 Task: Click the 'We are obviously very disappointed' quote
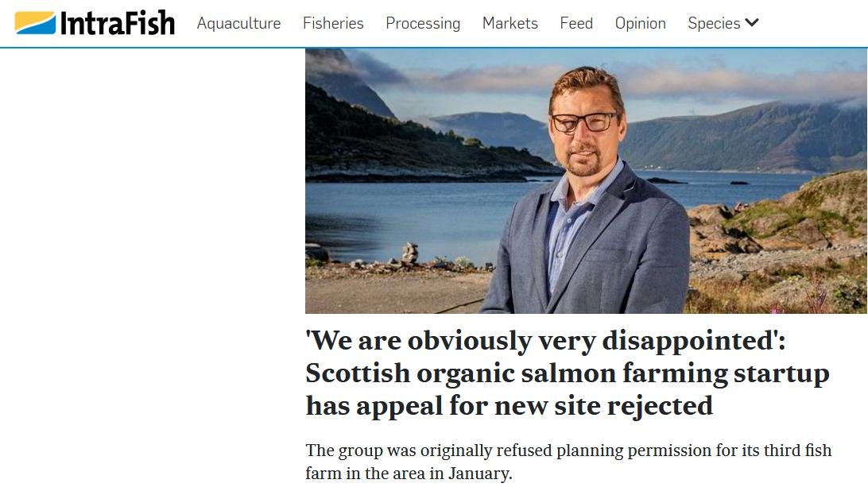[545, 341]
